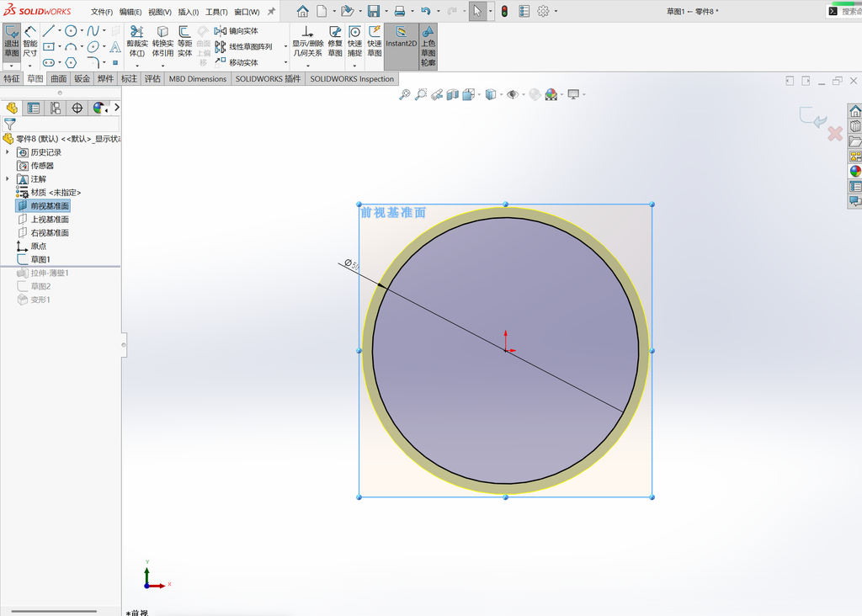Select the Smart Dimension (智能尺寸) tool
This screenshot has width=862, height=616.
pyautogui.click(x=30, y=40)
